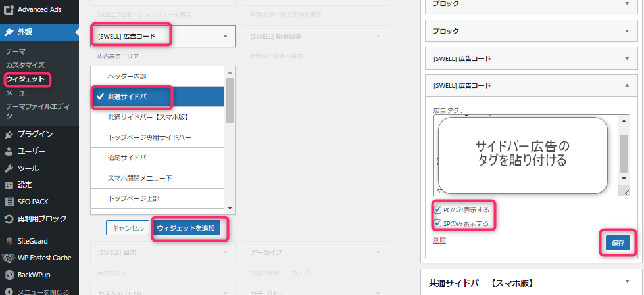Toggle the SPのみ表示する checkbox
The height and width of the screenshot is (295, 644).
point(438,224)
